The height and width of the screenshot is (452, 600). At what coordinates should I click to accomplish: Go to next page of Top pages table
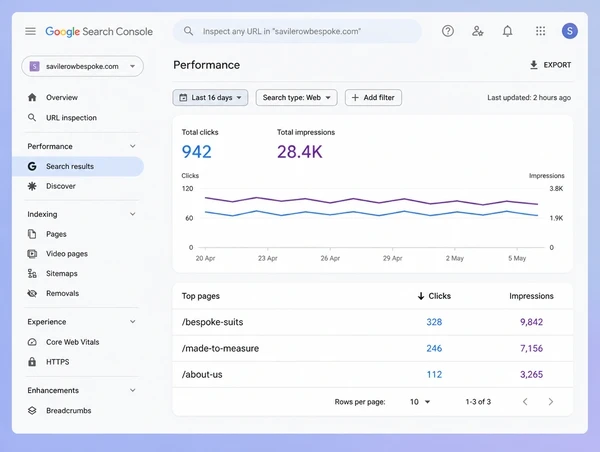click(x=551, y=401)
